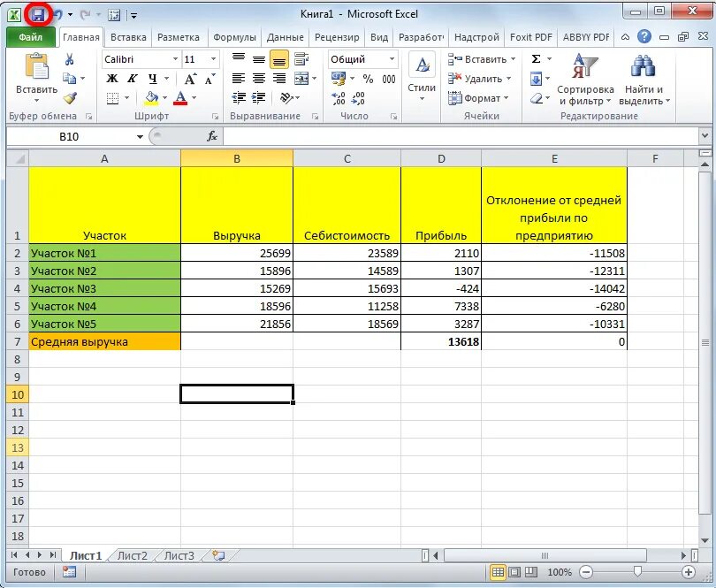Toggle middle vertical alignment
The width and height of the screenshot is (716, 588).
click(259, 59)
